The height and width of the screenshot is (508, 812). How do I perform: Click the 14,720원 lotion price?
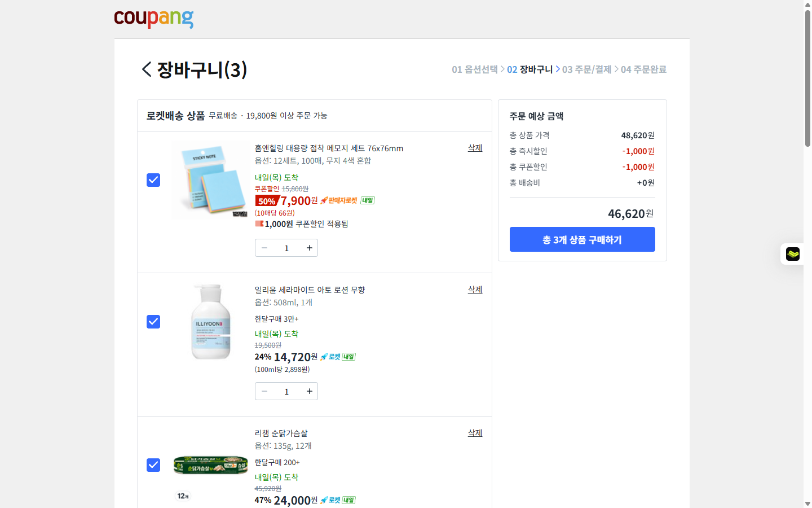(x=295, y=357)
